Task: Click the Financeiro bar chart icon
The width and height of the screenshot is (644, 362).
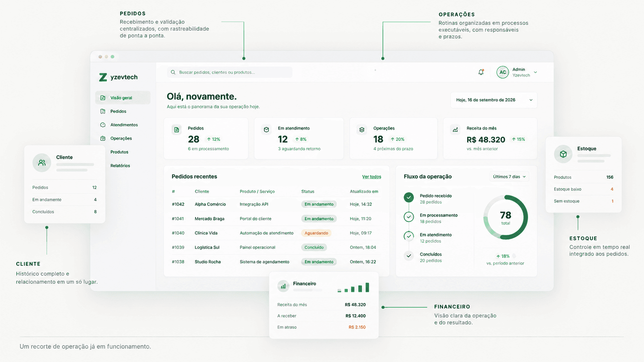Action: (x=283, y=286)
